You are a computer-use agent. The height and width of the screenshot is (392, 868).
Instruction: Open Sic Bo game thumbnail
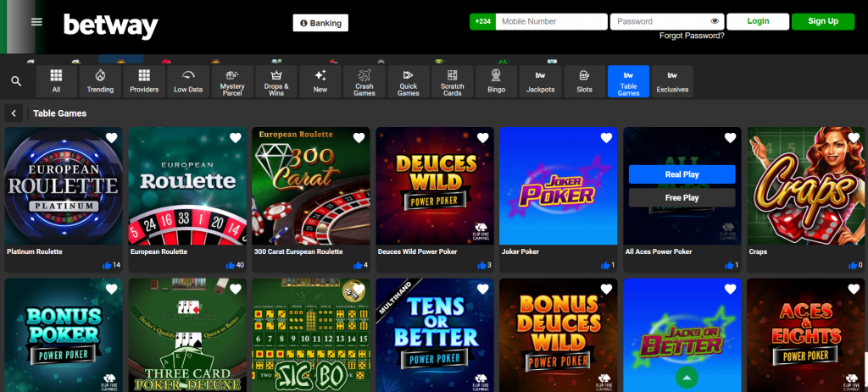pyautogui.click(x=311, y=335)
